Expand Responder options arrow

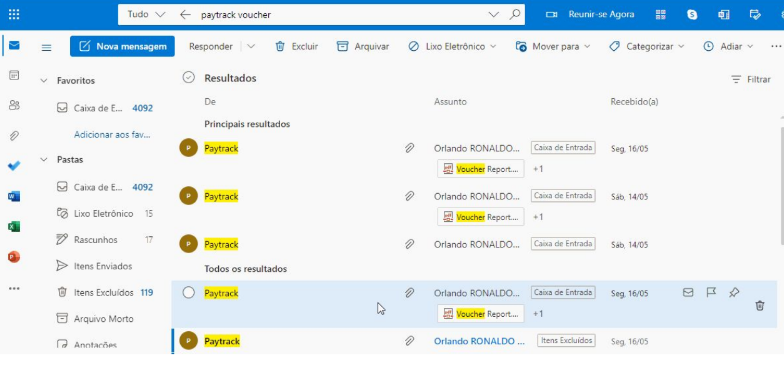(x=251, y=46)
